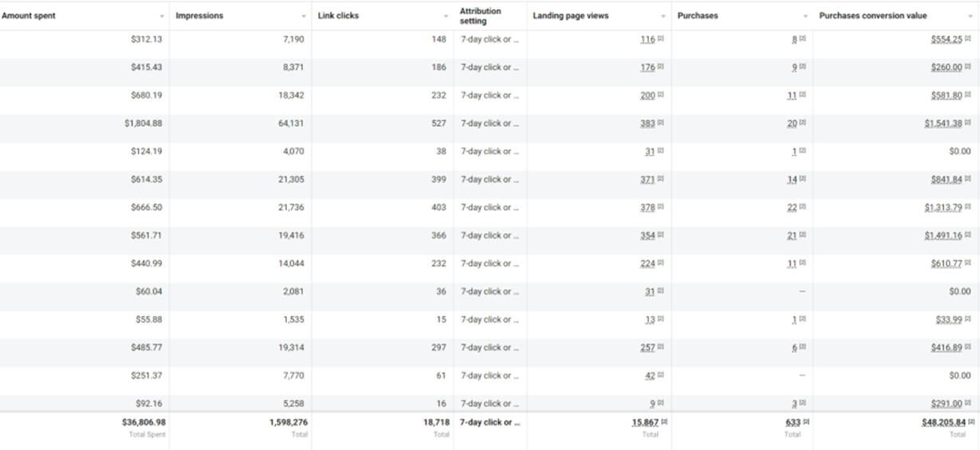This screenshot has height=450, width=980.
Task: Click the underlined 383 landing page views value
Action: pyautogui.click(x=647, y=124)
